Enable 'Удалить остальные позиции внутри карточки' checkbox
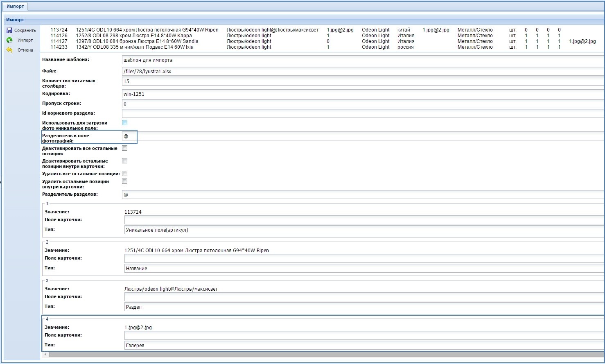 pyautogui.click(x=125, y=181)
